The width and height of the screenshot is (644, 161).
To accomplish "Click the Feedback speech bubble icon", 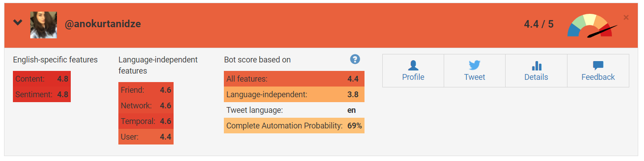I will (598, 66).
